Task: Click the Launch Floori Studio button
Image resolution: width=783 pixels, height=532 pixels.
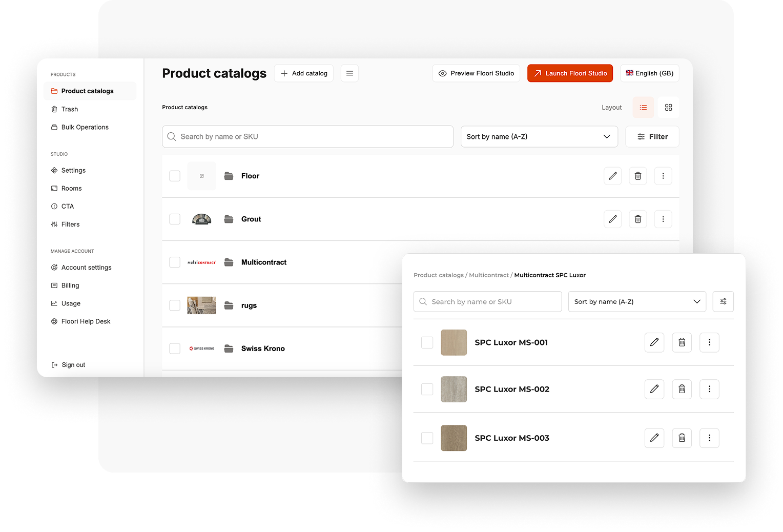Action: [x=570, y=73]
